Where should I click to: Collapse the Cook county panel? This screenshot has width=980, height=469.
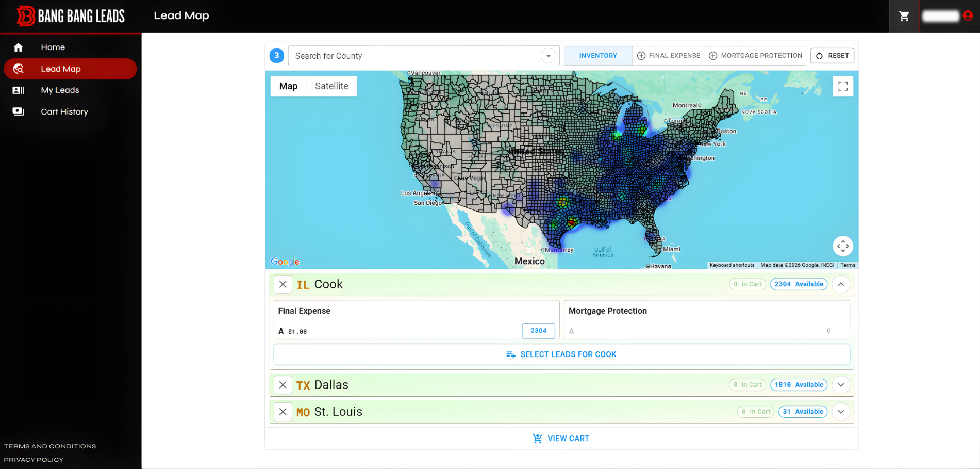click(840, 284)
